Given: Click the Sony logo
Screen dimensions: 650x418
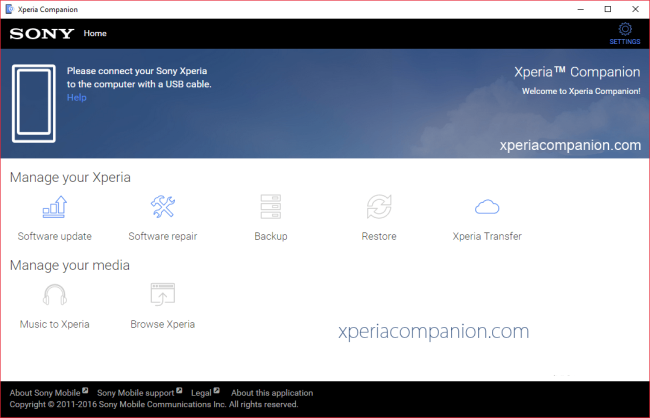Looking at the screenshot, I should click(41, 34).
